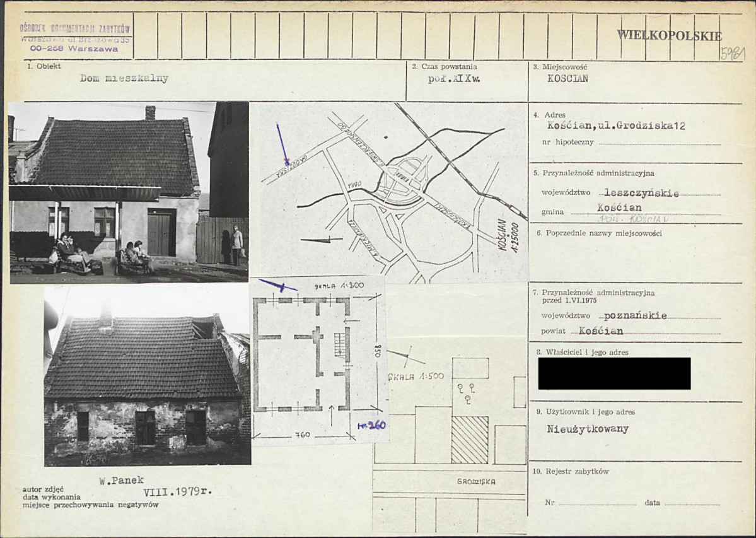Image resolution: width=756 pixels, height=538 pixels.
Task: Click the address 'Kościan, ul. Grodziska 12'
Action: click(x=616, y=126)
